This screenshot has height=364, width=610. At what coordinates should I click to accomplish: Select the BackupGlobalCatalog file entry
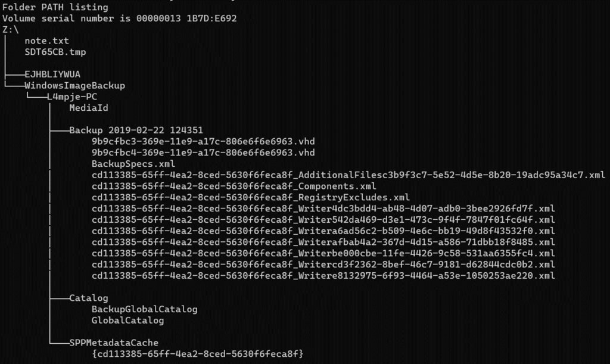pyautogui.click(x=144, y=309)
